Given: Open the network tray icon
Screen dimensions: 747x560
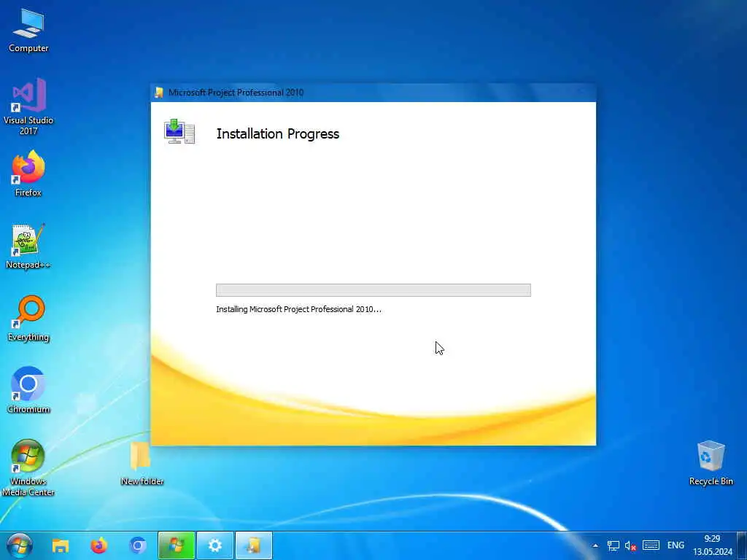Looking at the screenshot, I should (613, 545).
